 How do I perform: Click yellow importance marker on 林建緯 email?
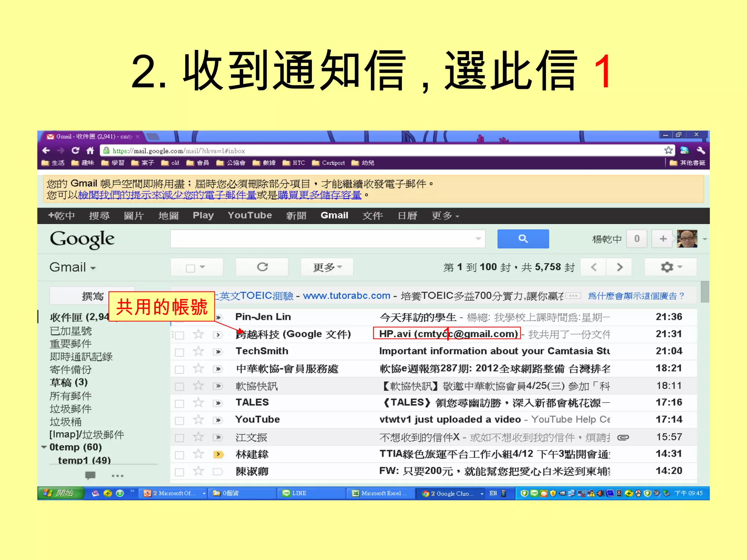(218, 454)
